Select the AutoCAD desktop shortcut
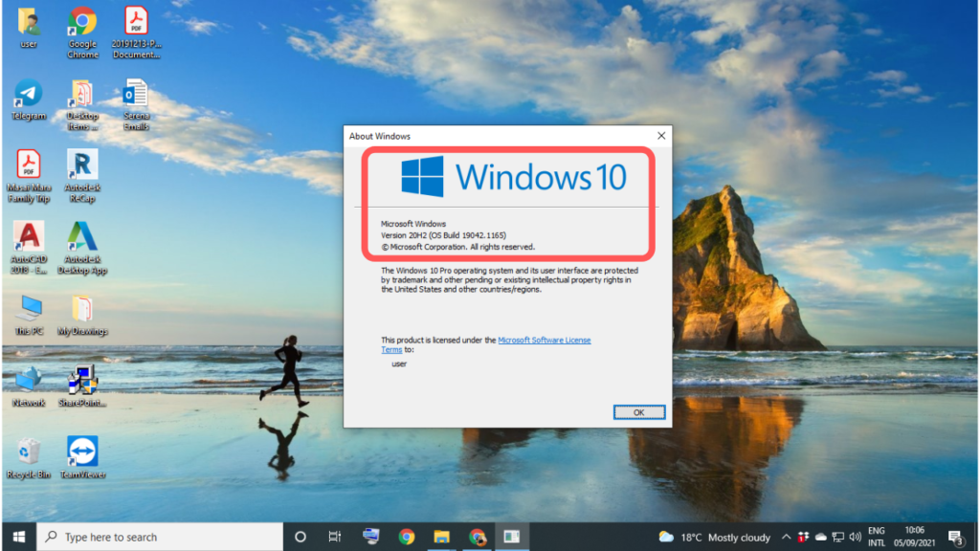Image resolution: width=980 pixels, height=551 pixels. pyautogui.click(x=29, y=238)
